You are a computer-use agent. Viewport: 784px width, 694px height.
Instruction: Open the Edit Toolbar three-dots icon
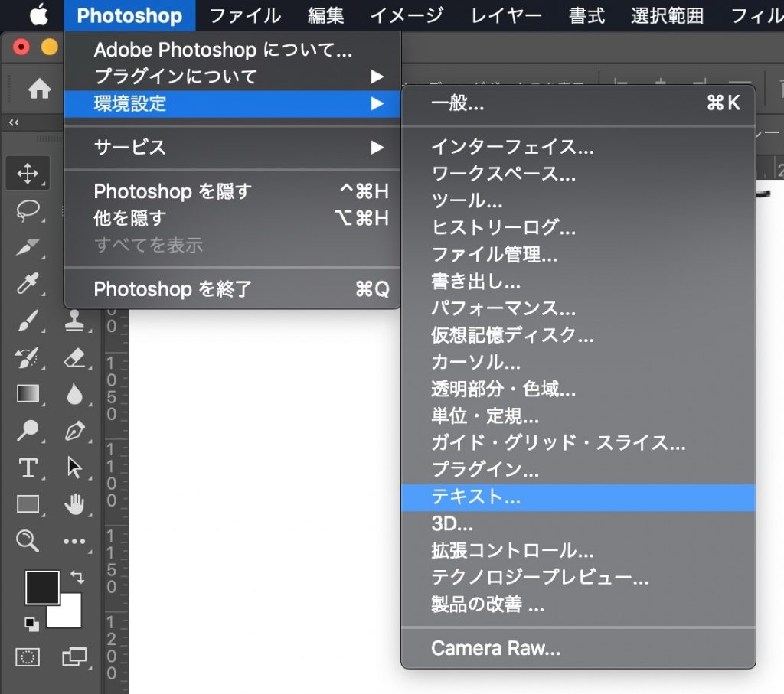pyautogui.click(x=74, y=541)
